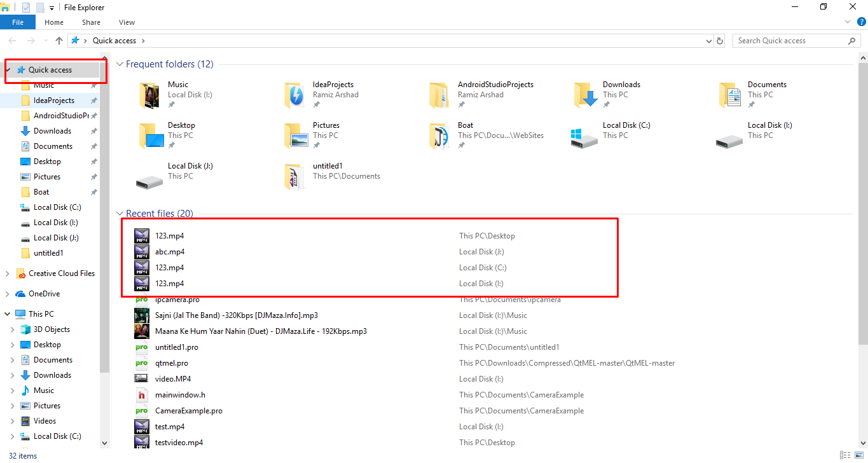Select Quick access in the navigation pane

click(x=50, y=70)
